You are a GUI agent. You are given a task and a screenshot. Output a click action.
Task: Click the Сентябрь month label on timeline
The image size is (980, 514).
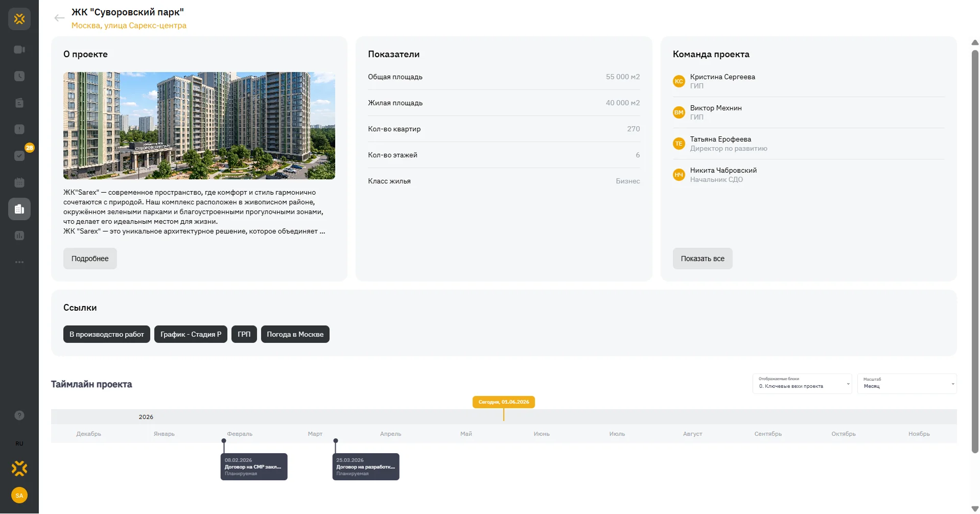(x=768, y=434)
